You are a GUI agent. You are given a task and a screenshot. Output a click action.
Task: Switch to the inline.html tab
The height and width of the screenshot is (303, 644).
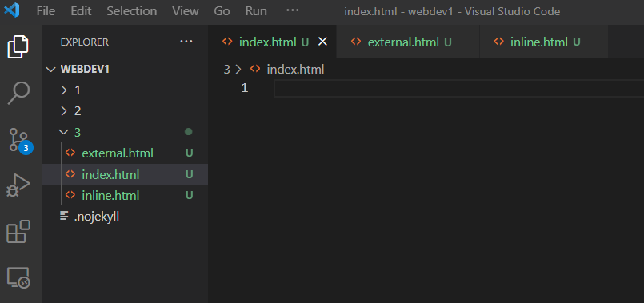pyautogui.click(x=544, y=42)
